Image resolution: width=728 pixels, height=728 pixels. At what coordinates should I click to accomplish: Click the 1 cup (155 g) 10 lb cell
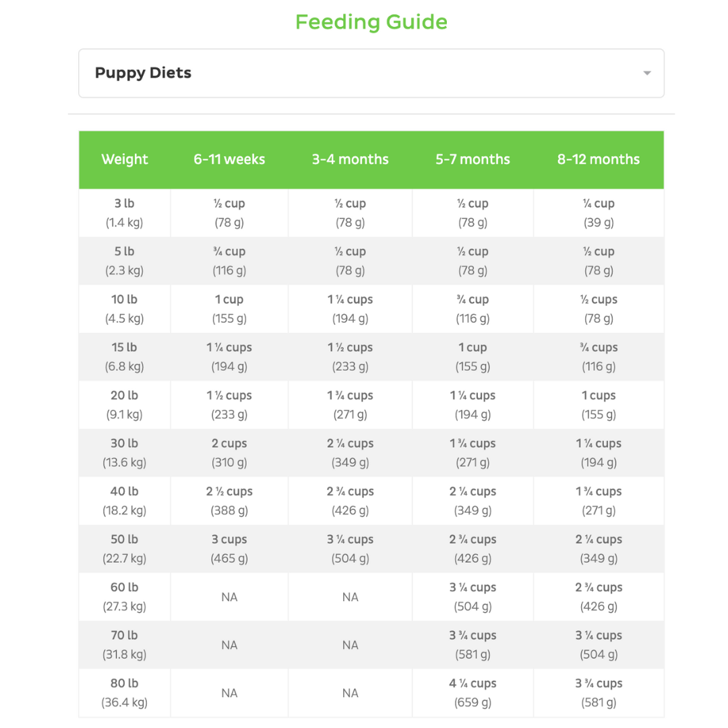229,309
